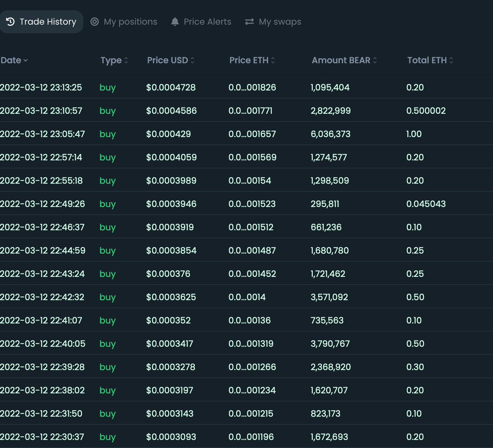493x448 pixels.
Task: Sort by Price USD column arrows
Action: 192,60
